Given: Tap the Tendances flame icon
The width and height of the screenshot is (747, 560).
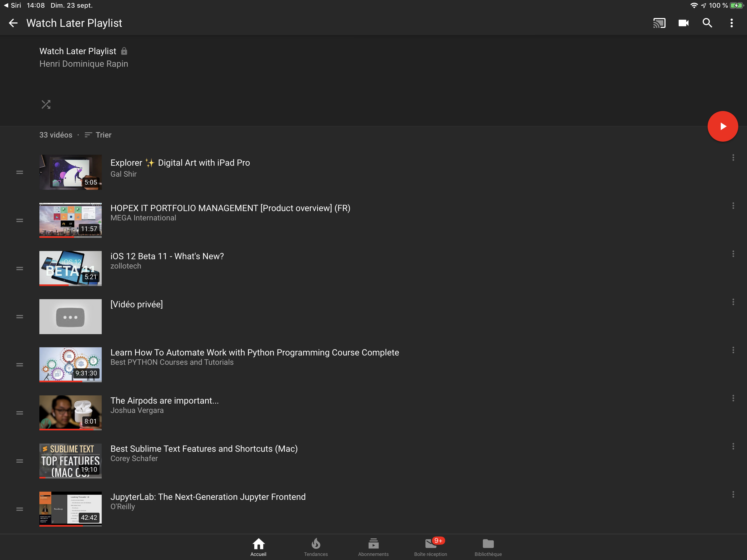Looking at the screenshot, I should [x=316, y=544].
